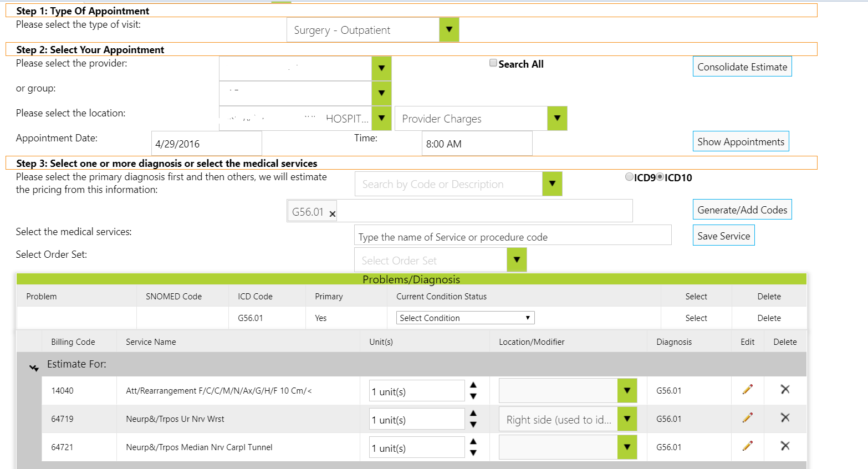Select the ICD9 radio button
This screenshot has width=868, height=469.
click(x=629, y=177)
